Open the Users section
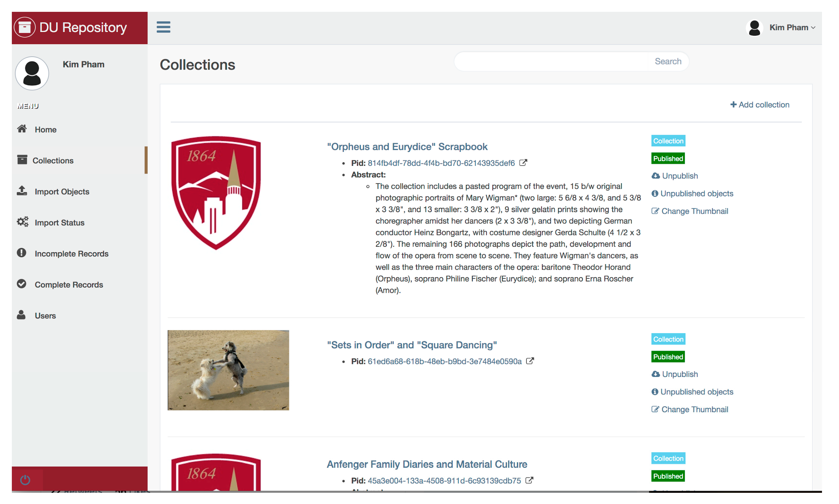The width and height of the screenshot is (839, 504). coord(45,315)
